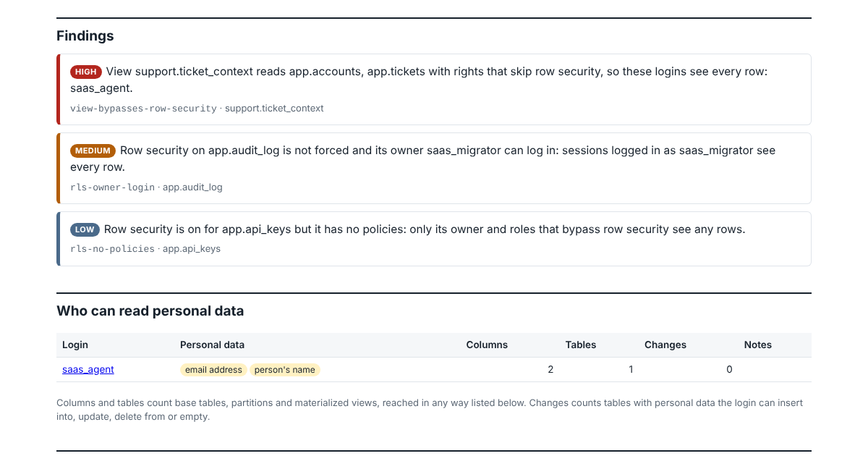
Task: Select the "person's name" tag
Action: click(x=285, y=370)
